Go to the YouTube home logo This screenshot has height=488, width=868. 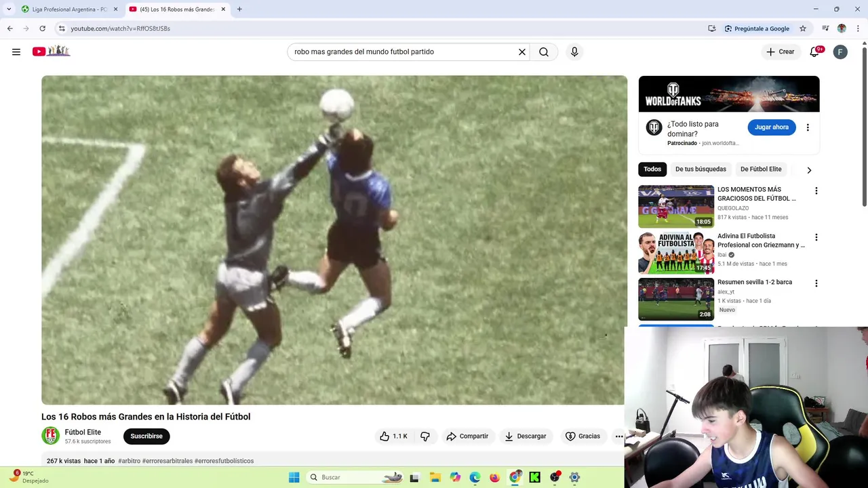click(x=52, y=51)
